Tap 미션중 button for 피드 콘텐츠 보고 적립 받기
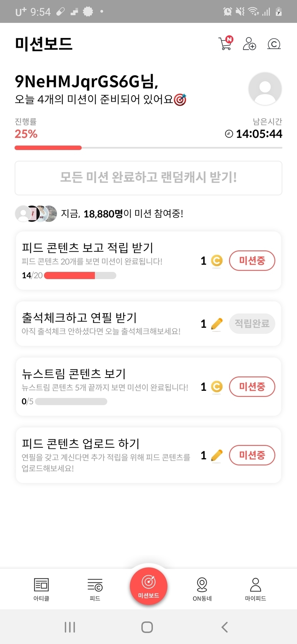This screenshot has height=644, width=297. tap(252, 260)
